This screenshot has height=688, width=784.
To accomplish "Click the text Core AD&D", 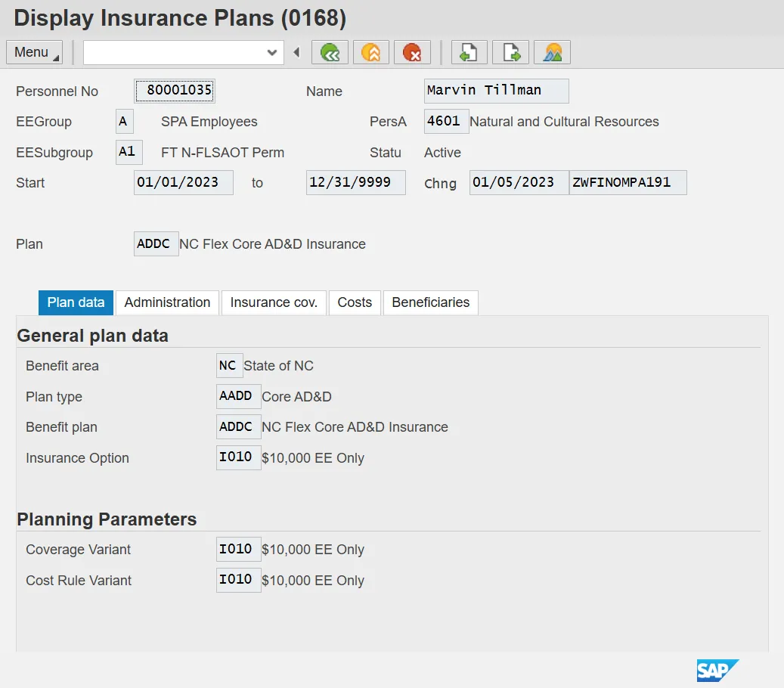I will coord(296,396).
